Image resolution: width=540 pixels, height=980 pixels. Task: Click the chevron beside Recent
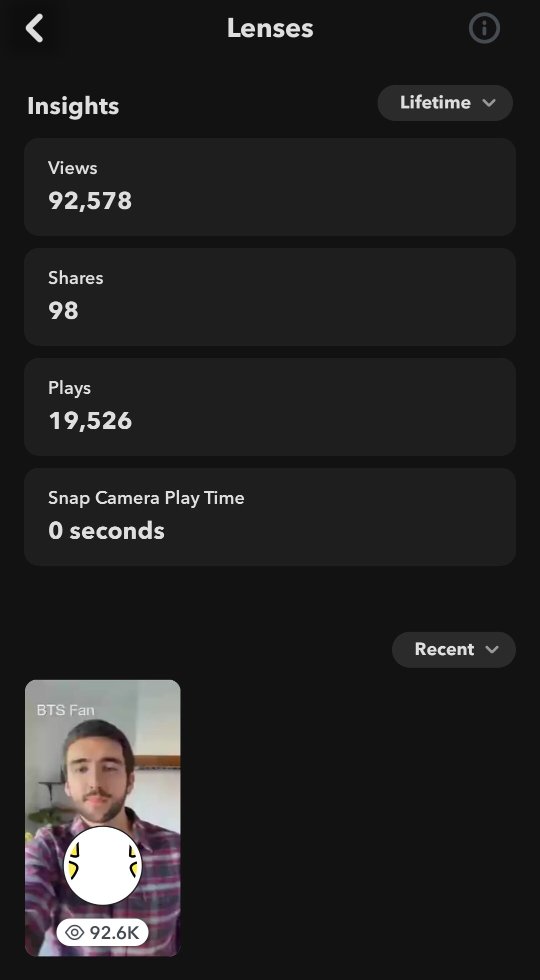492,649
